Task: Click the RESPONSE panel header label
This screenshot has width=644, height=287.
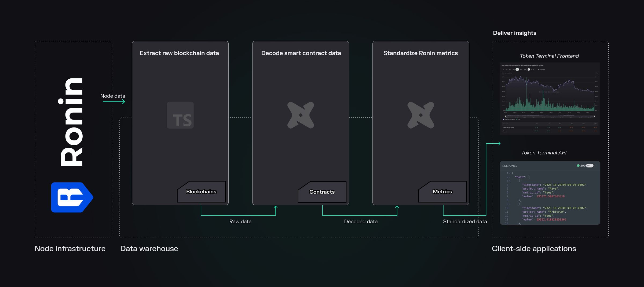Action: pyautogui.click(x=510, y=166)
